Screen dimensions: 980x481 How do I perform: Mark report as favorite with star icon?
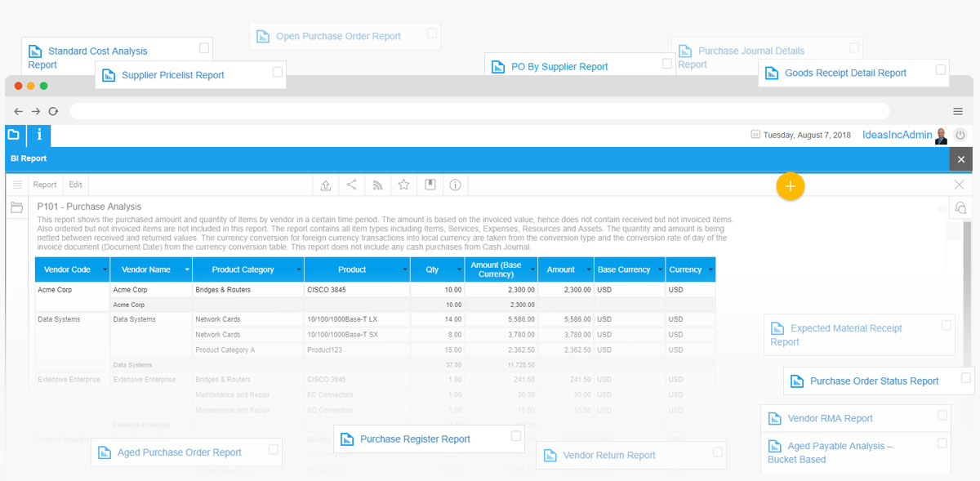coord(403,185)
